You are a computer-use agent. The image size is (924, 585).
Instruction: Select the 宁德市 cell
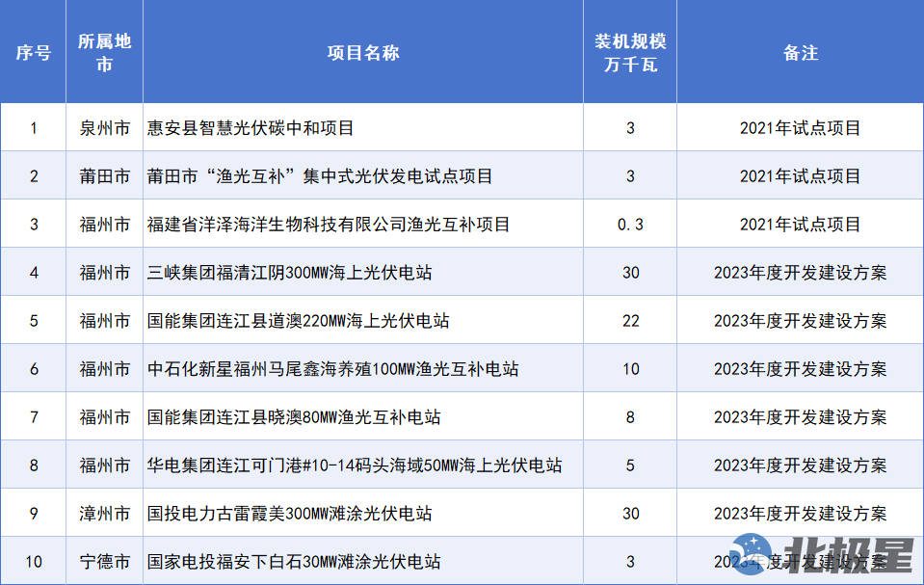click(104, 562)
